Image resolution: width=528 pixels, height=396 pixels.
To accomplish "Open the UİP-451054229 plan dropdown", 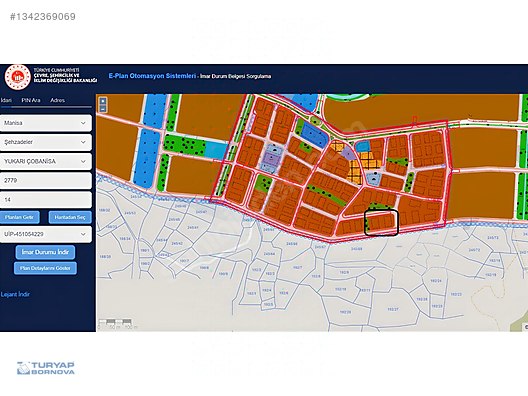I will pos(46,234).
